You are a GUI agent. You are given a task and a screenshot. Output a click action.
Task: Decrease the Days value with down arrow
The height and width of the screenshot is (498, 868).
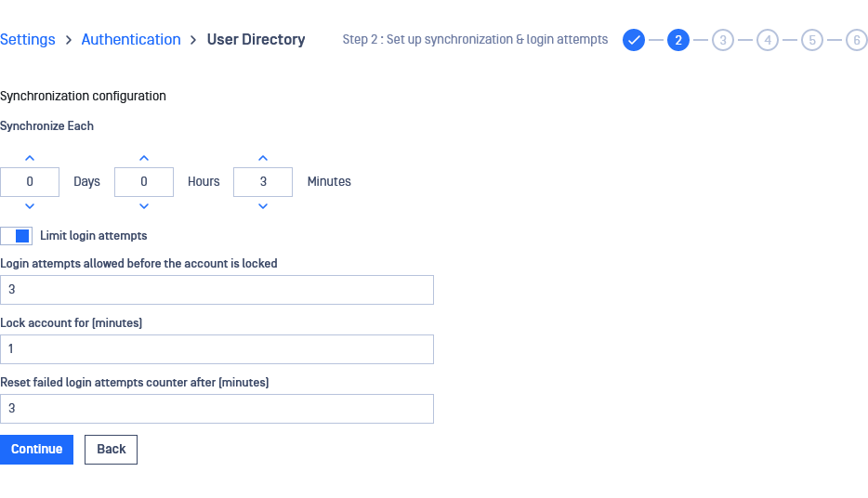click(30, 206)
